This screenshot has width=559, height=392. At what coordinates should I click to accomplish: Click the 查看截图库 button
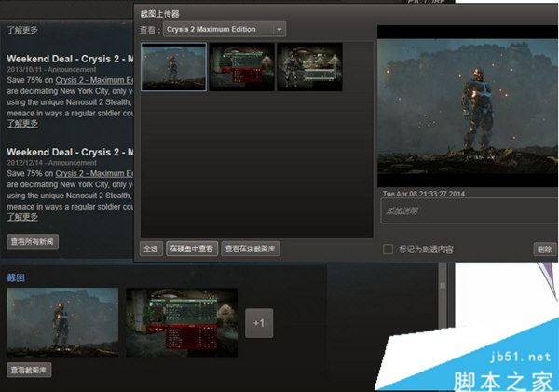click(29, 370)
